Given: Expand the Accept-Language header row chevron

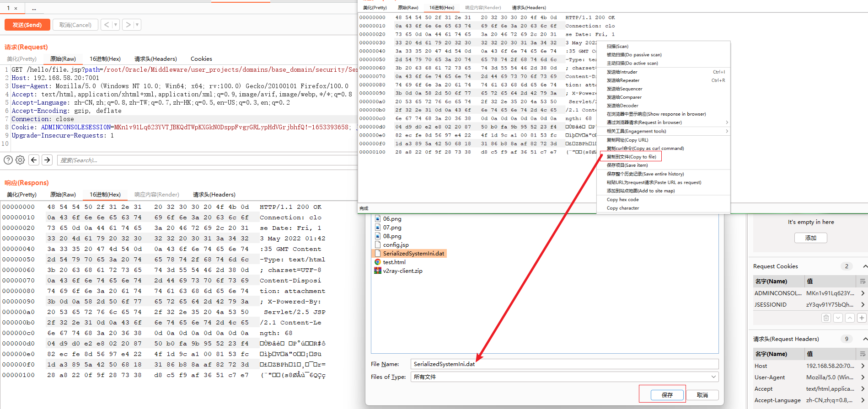Looking at the screenshot, I should pos(863,400).
